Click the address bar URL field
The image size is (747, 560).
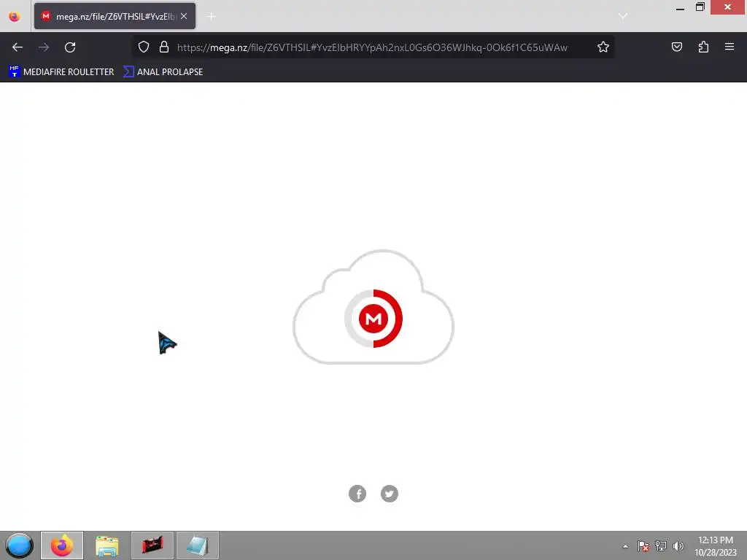[372, 47]
